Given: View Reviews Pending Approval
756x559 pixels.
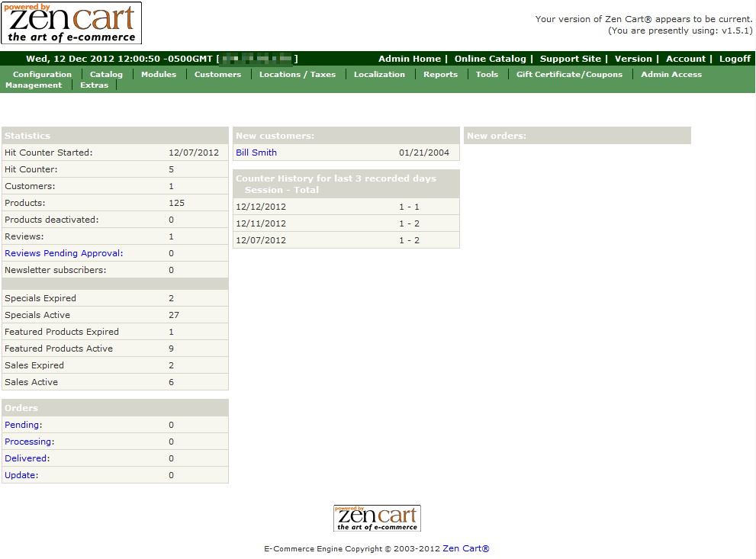Looking at the screenshot, I should pos(63,253).
